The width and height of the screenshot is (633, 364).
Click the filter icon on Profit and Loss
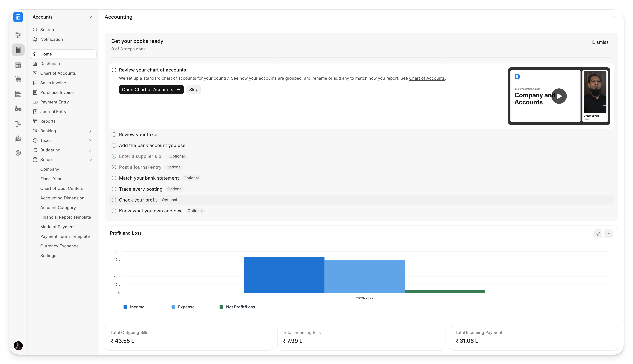597,234
